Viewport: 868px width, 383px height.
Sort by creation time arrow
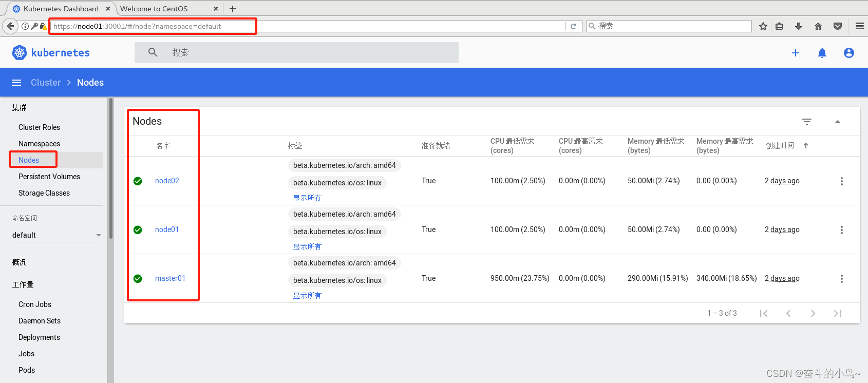tap(806, 146)
